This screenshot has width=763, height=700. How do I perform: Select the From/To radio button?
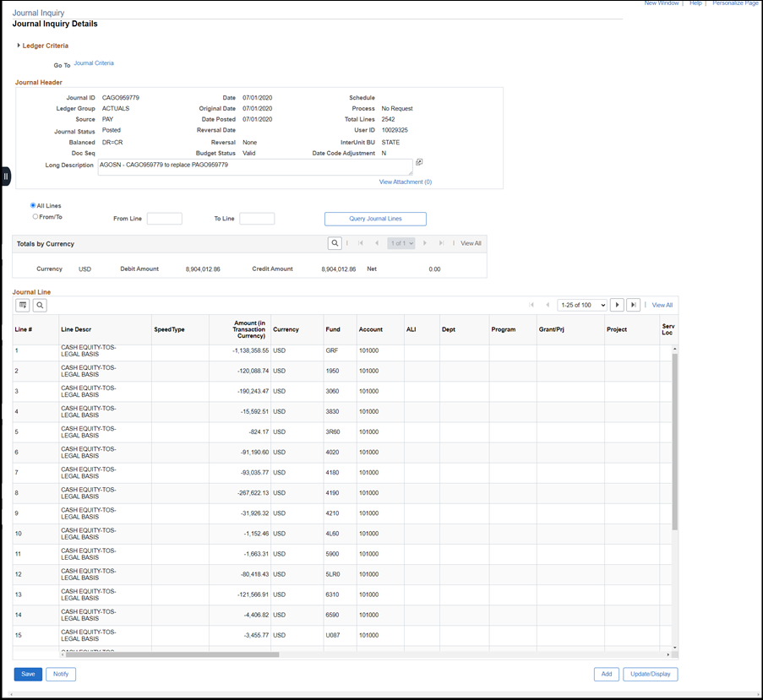35,217
